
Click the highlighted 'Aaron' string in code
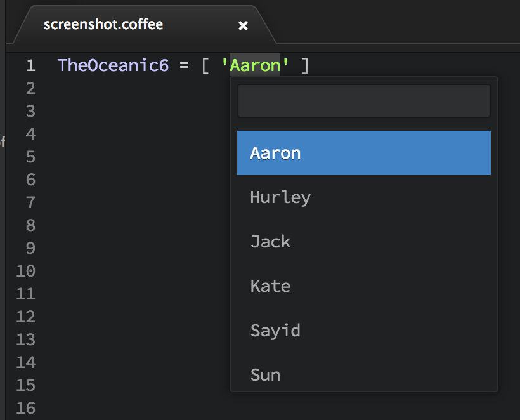coord(255,65)
